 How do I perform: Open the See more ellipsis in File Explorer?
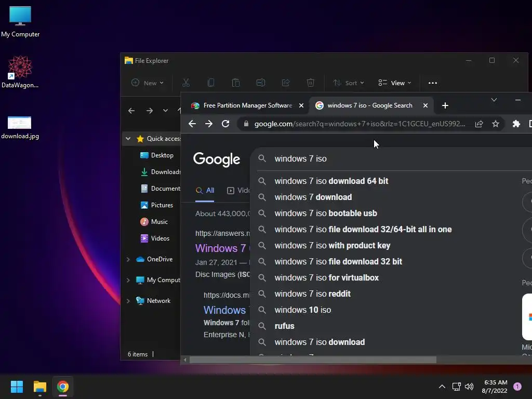[433, 83]
